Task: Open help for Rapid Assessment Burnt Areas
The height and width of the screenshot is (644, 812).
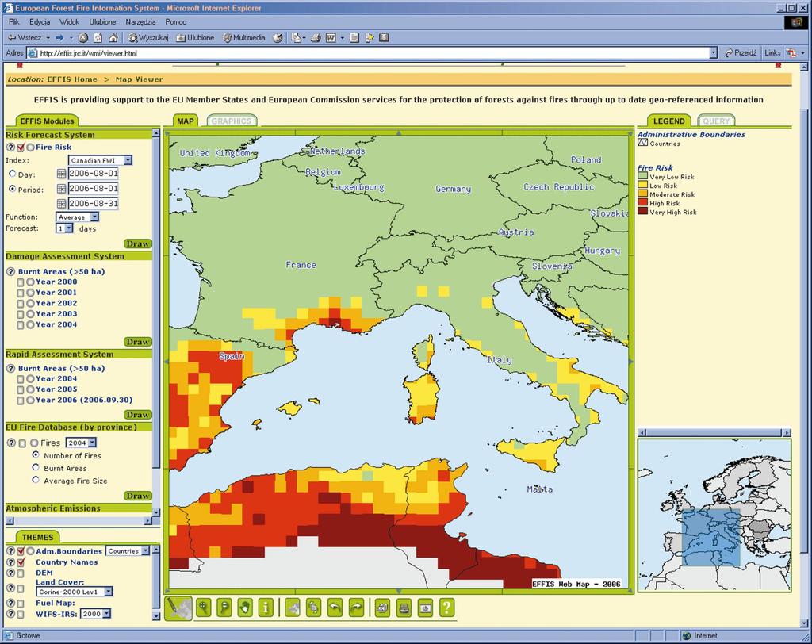Action: tap(10, 368)
